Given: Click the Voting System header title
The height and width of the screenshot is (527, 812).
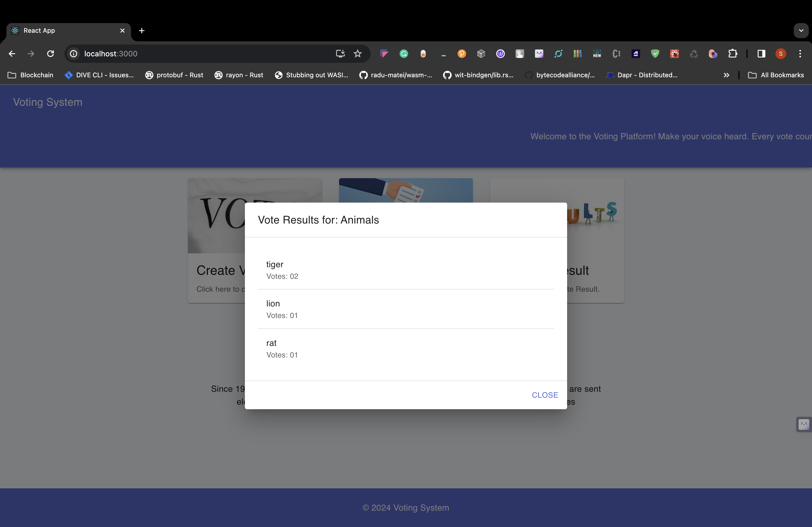Looking at the screenshot, I should pyautogui.click(x=48, y=102).
